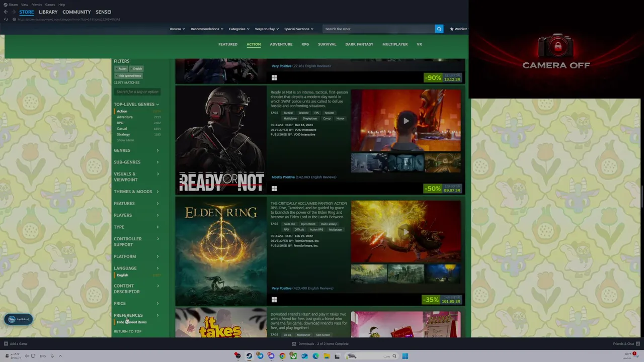The width and height of the screenshot is (644, 362).
Task: Expand the Sub-Genres filter section
Action: point(136,162)
